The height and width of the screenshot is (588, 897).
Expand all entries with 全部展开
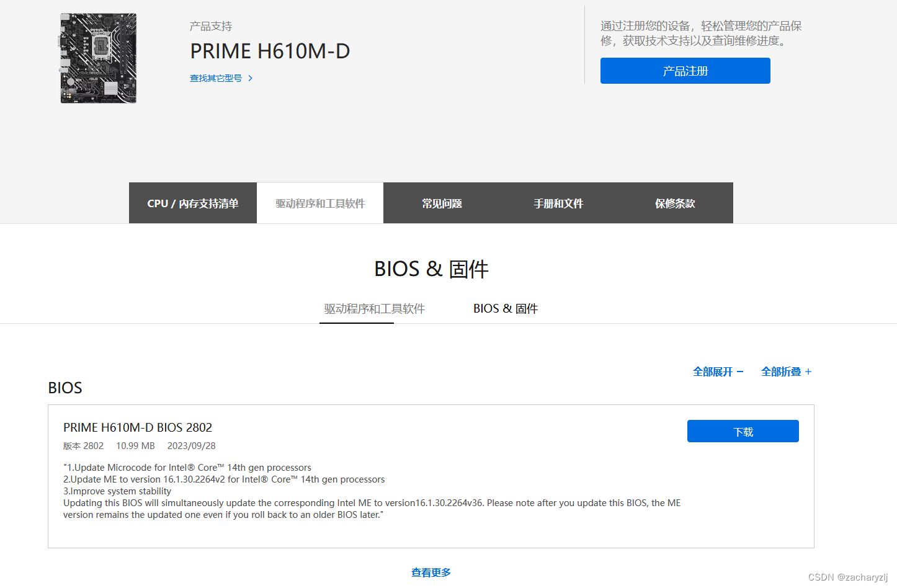coord(718,372)
